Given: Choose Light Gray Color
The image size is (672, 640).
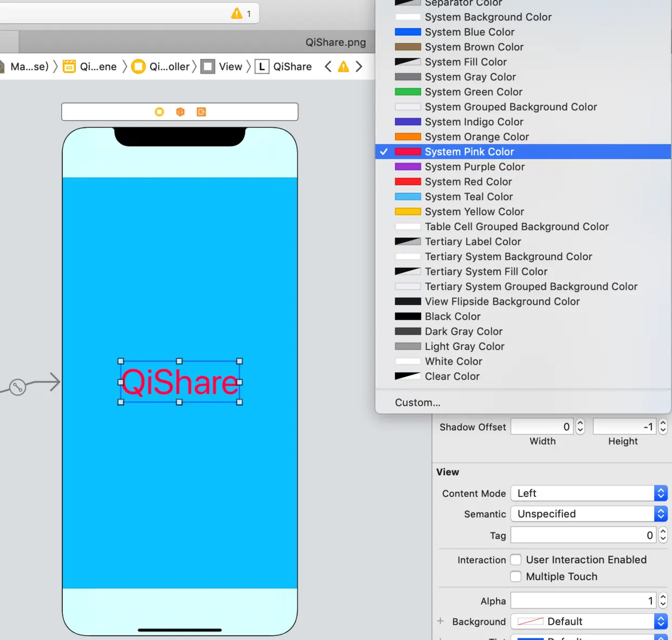Looking at the screenshot, I should tap(524, 347).
